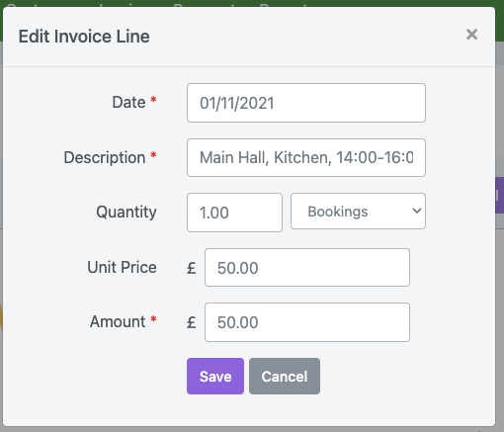The width and height of the screenshot is (504, 432).
Task: Click the Date field showing 01/11/2021
Action: click(x=306, y=103)
